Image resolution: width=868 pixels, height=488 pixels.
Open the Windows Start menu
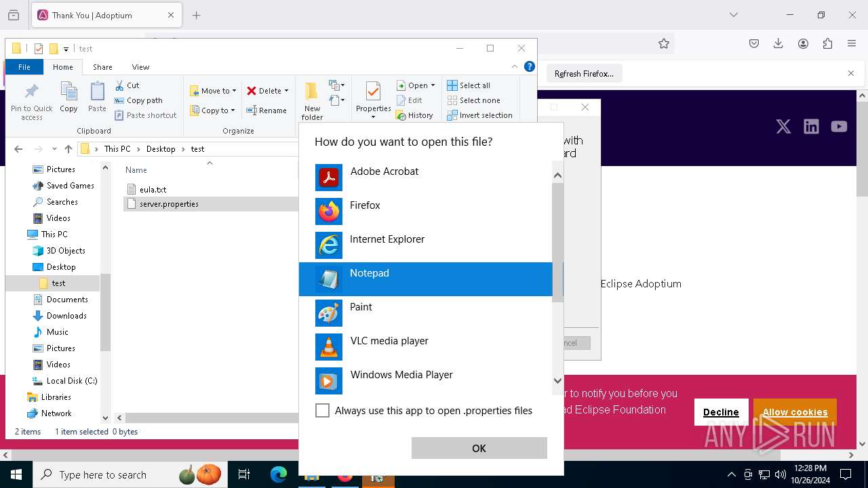pos(16,475)
